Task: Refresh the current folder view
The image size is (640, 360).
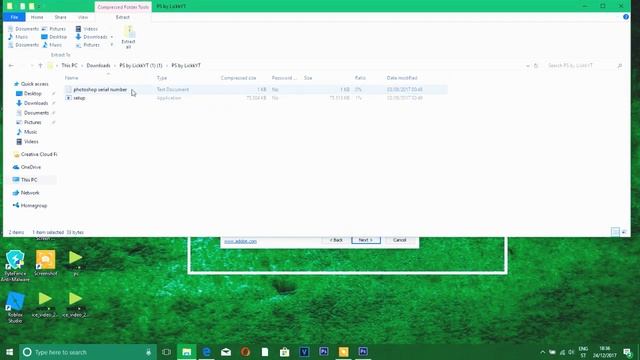Action: coord(536,66)
